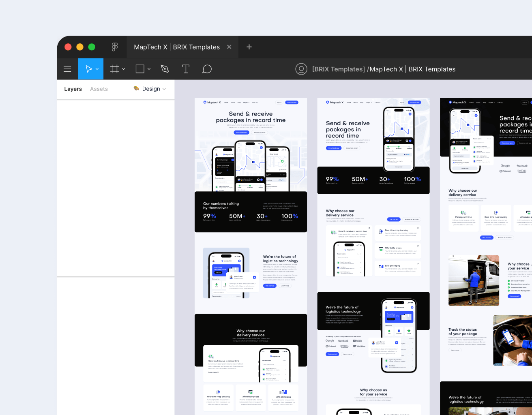This screenshot has height=415, width=532.
Task: Select the Move tool
Action: [x=88, y=69]
